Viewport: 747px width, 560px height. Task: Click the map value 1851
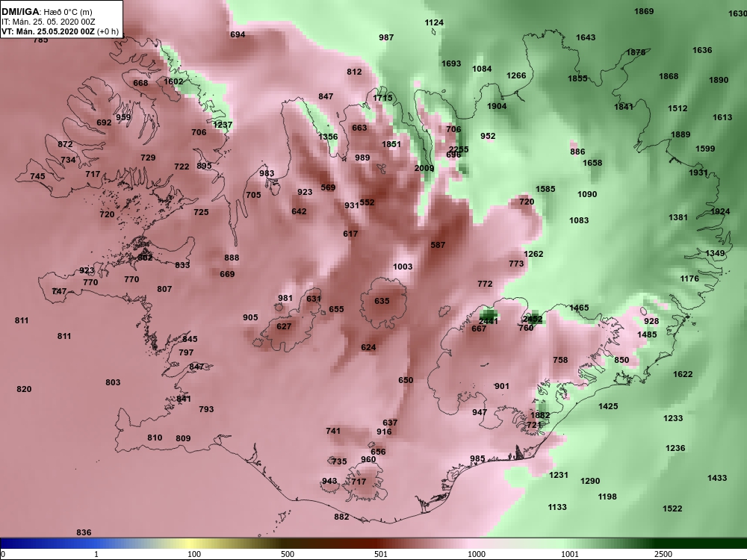[391, 144]
